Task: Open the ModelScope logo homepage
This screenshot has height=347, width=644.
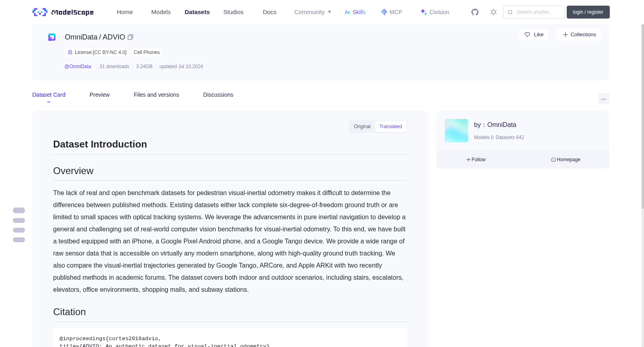Action: [x=63, y=12]
